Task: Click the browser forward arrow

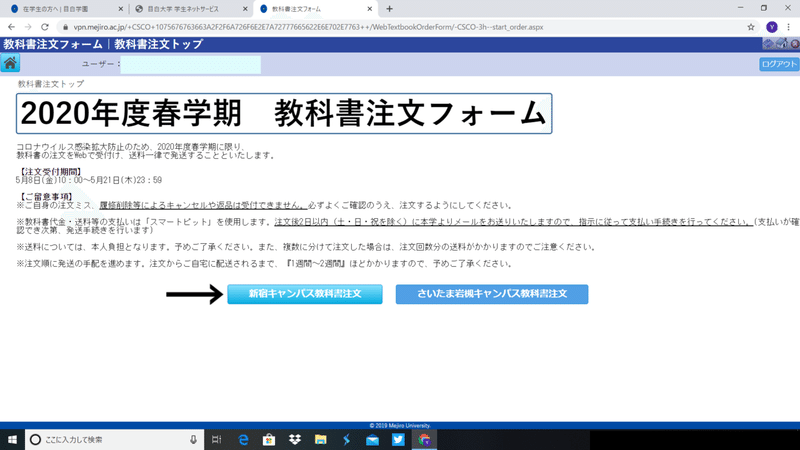Action: pos(28,27)
